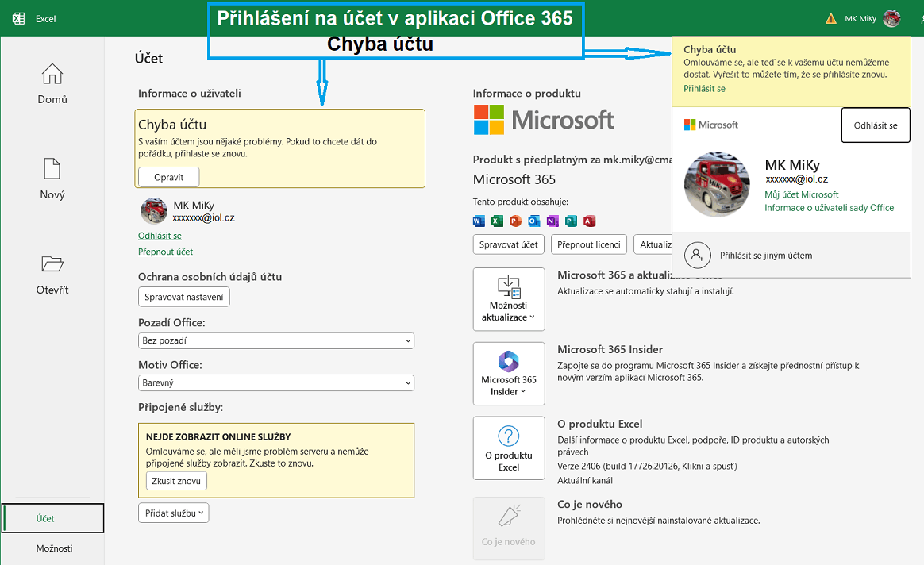Click the Microsoft logo in account popup
The width and height of the screenshot is (924, 565).
[x=710, y=125]
